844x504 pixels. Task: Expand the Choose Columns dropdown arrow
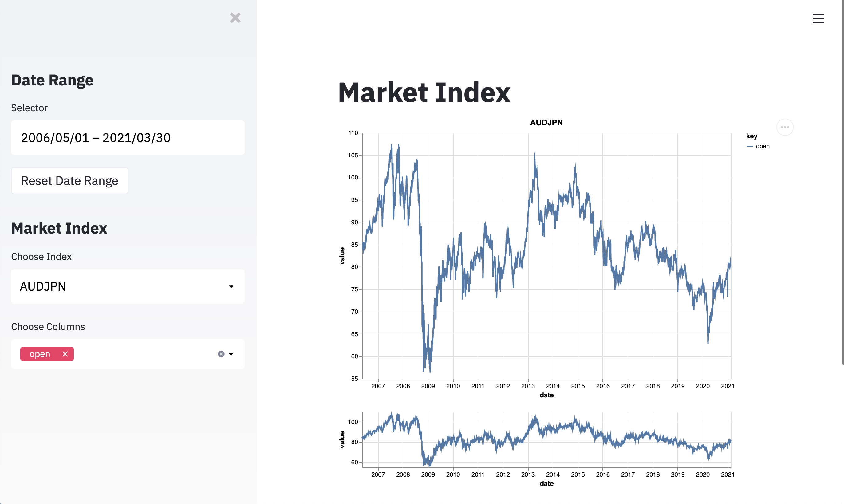pyautogui.click(x=231, y=354)
